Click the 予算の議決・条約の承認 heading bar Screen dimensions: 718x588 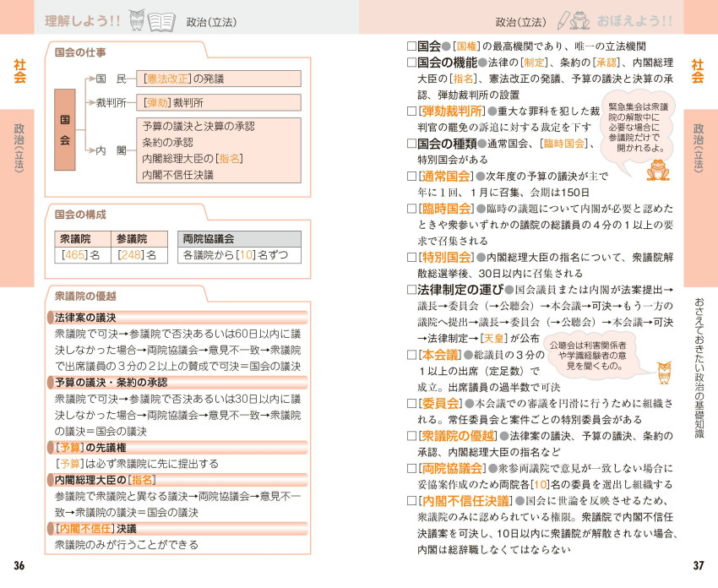pyautogui.click(x=177, y=383)
